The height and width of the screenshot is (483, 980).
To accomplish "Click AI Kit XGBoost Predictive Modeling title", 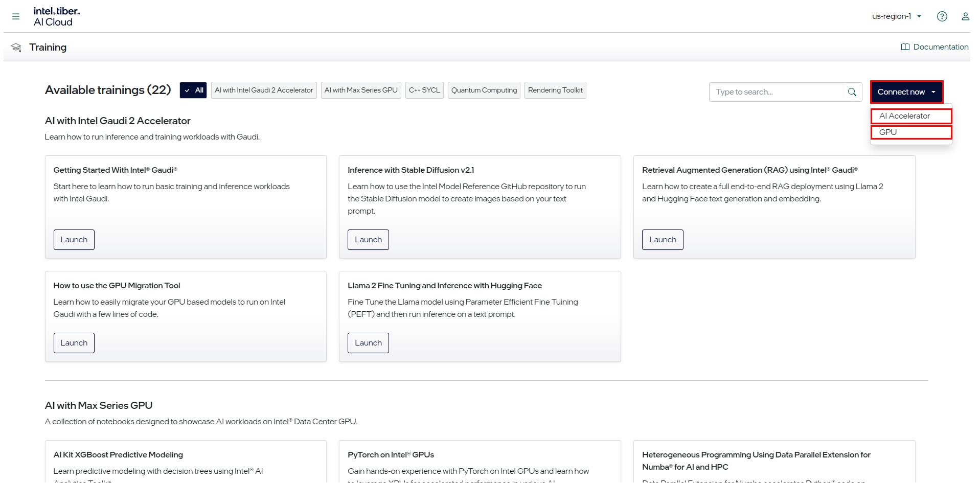I will 118,455.
